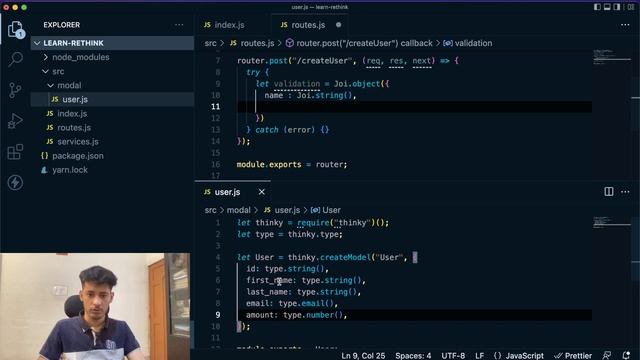Click the 'amount: type.number(),' line
Image resolution: width=640 pixels, height=360 pixels.
pos(296,315)
